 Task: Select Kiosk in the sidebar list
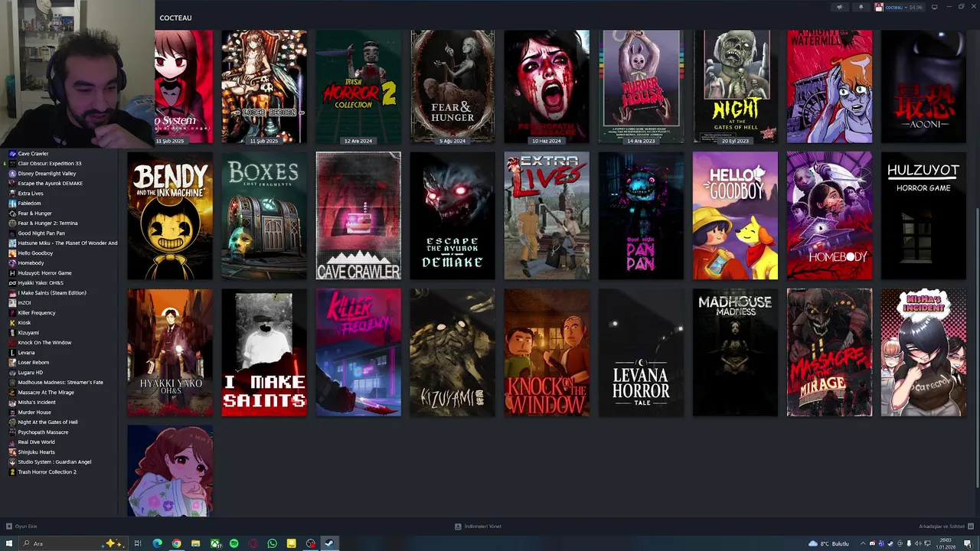pos(24,322)
